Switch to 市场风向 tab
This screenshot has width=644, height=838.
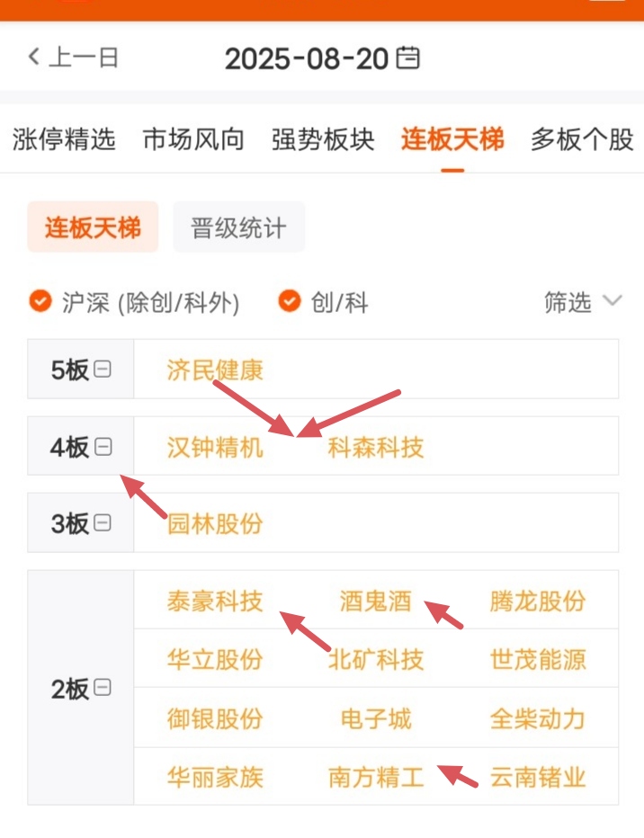(193, 139)
